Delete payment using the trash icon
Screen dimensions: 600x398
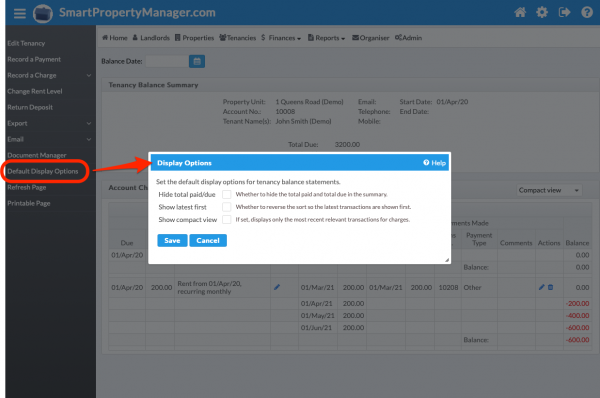coord(550,287)
